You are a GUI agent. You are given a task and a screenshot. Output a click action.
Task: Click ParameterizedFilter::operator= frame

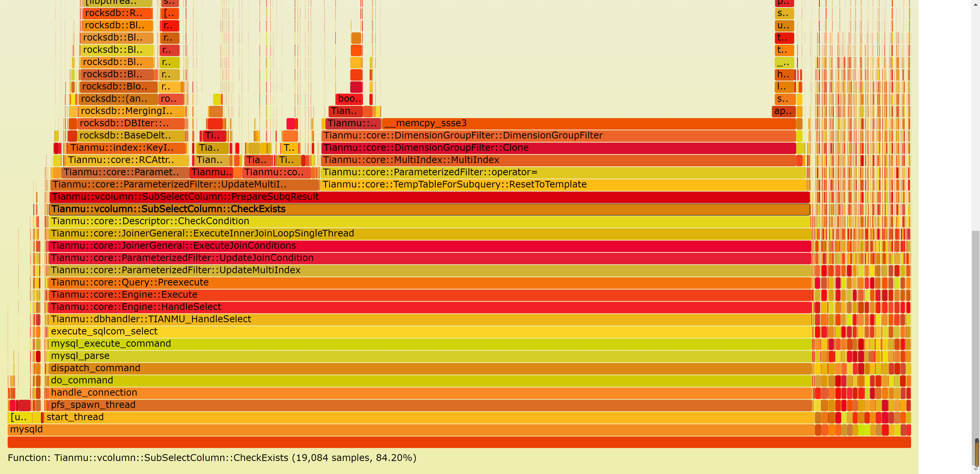click(563, 172)
